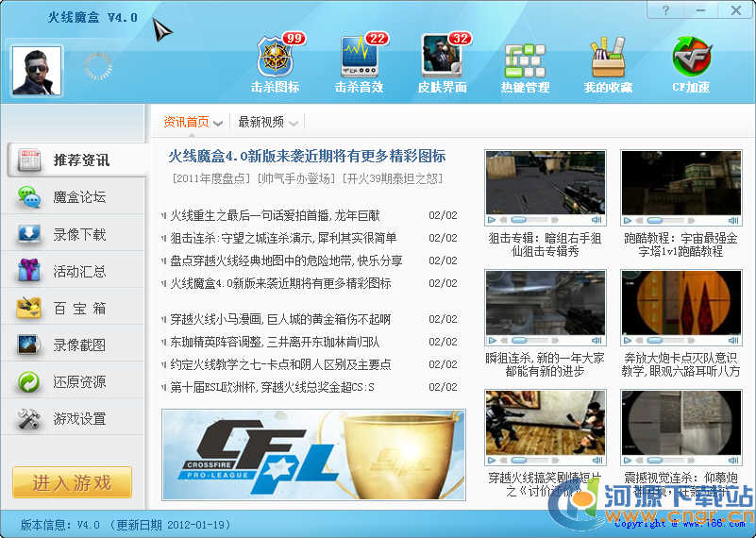Open 百宝箱 toolbox in sidebar
Screen dimensions: 756x538
[x=74, y=308]
